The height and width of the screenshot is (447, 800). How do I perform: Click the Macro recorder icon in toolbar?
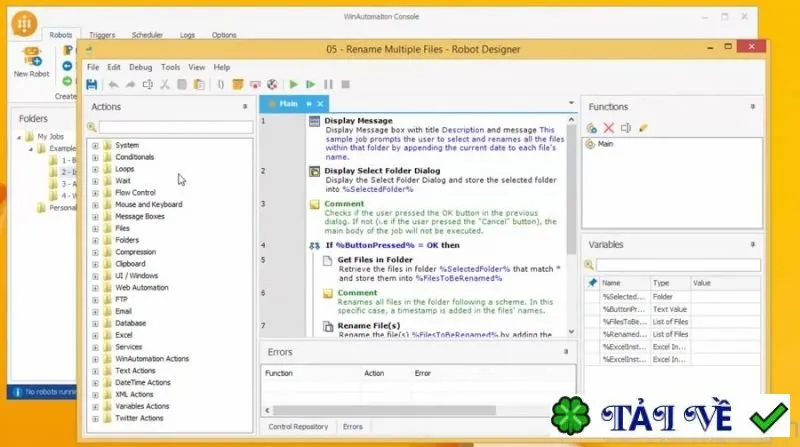255,84
